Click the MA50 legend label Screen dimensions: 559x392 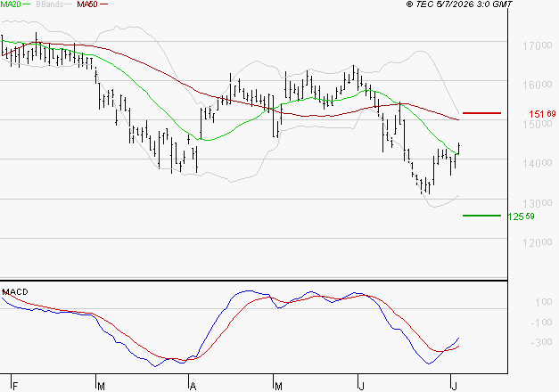(x=87, y=4)
